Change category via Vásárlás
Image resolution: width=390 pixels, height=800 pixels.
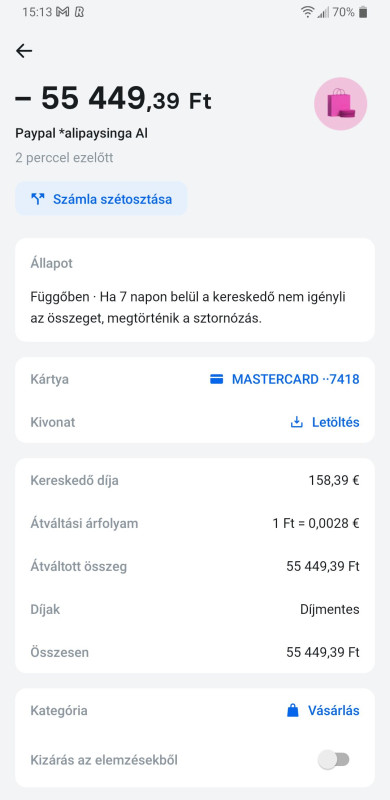click(x=323, y=710)
